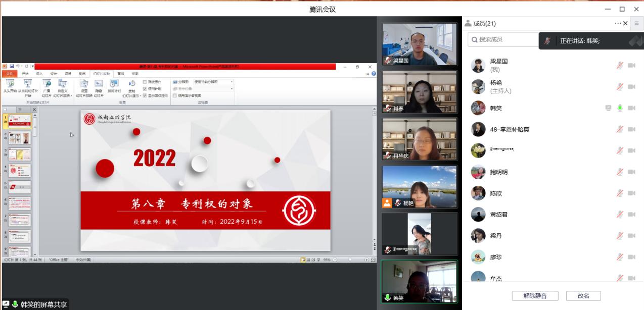
Task: Click 韩笑's green microphone icon in list
Action: click(620, 108)
